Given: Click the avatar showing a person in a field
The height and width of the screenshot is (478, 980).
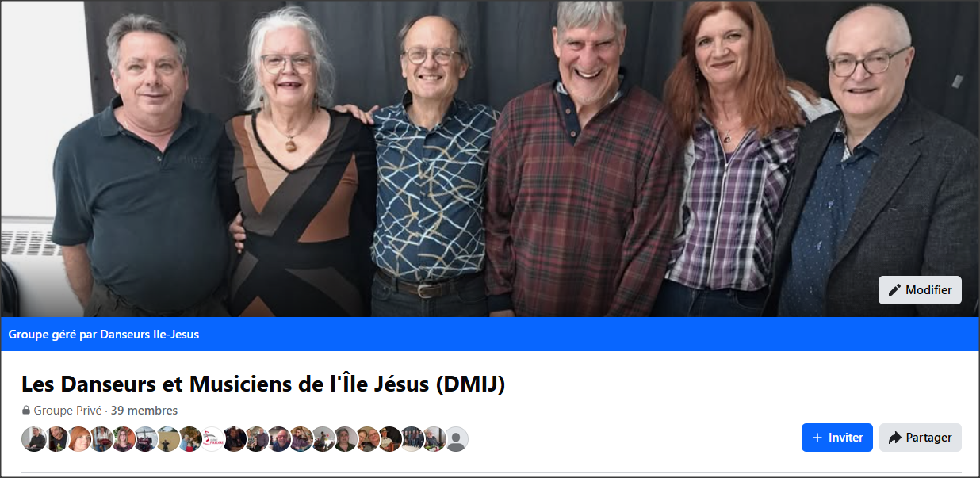Looking at the screenshot, I should point(167,439).
